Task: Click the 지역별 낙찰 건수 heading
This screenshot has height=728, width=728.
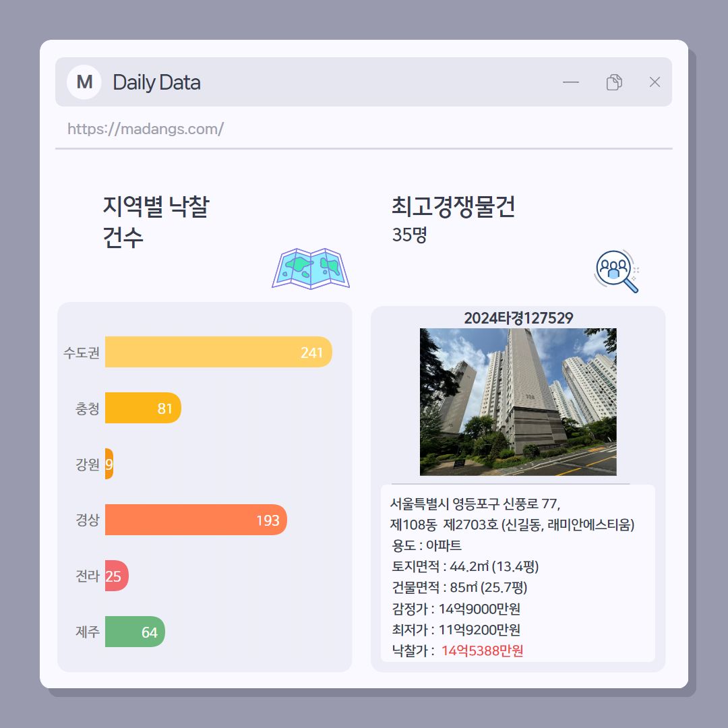Action: tap(156, 222)
